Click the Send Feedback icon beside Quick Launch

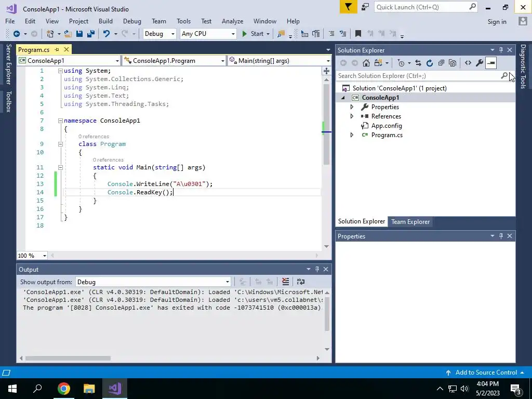click(365, 7)
